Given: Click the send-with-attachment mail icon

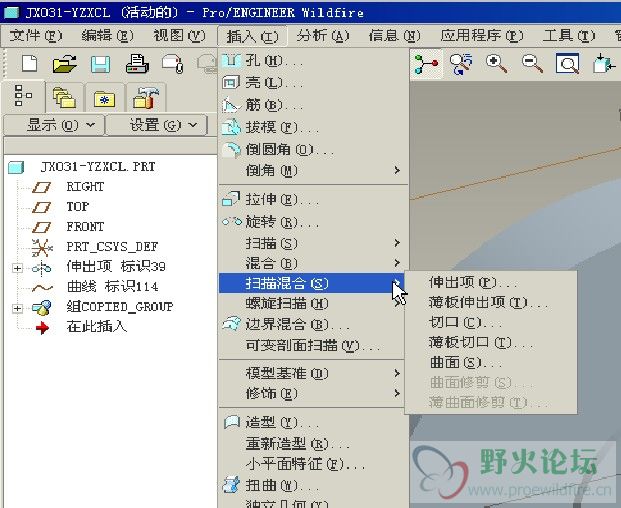Looking at the screenshot, I should click(x=173, y=64).
